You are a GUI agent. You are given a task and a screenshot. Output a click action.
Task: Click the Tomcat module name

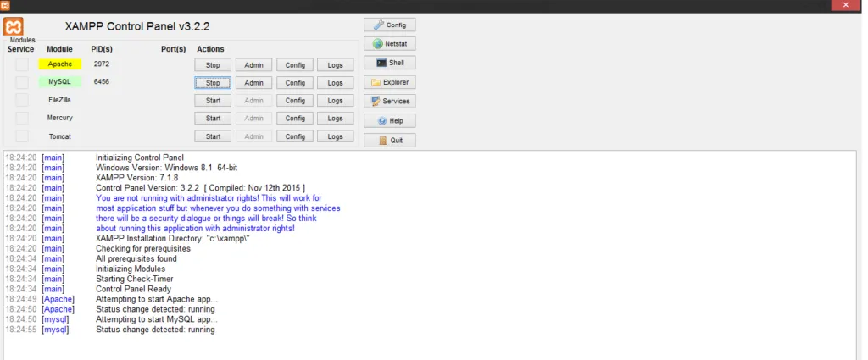click(x=60, y=136)
